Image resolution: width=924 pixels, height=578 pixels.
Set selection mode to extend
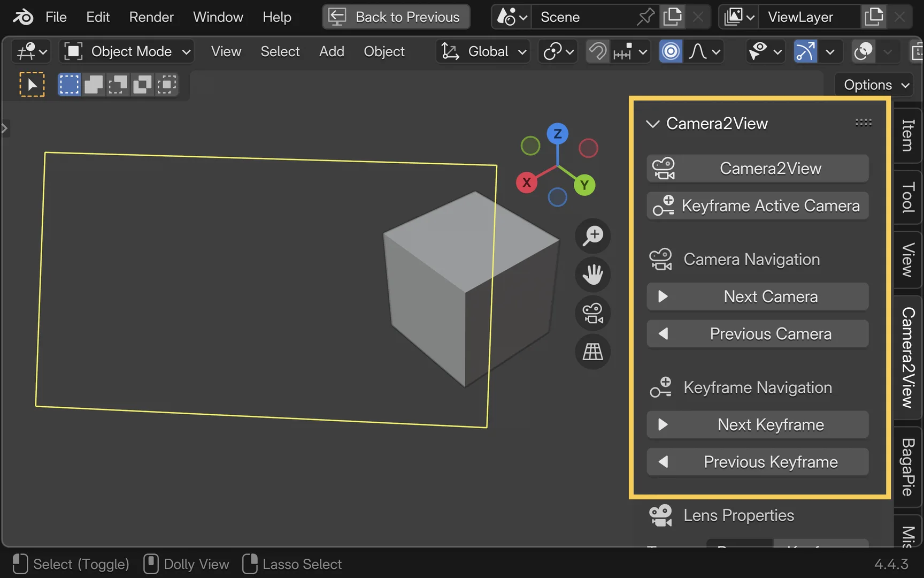click(x=94, y=85)
